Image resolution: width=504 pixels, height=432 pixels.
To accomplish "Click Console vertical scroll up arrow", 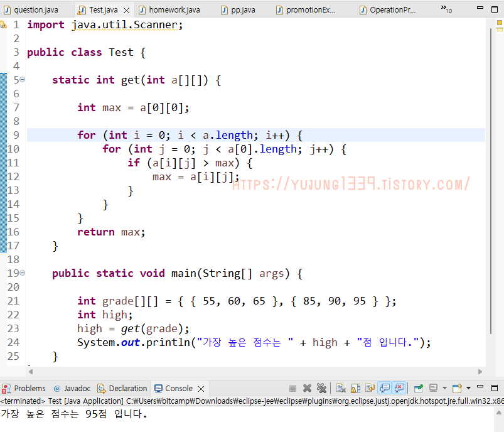I will click(x=499, y=413).
